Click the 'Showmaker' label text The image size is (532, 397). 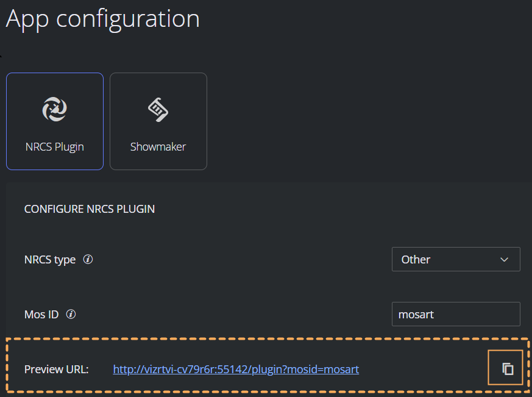click(x=158, y=147)
